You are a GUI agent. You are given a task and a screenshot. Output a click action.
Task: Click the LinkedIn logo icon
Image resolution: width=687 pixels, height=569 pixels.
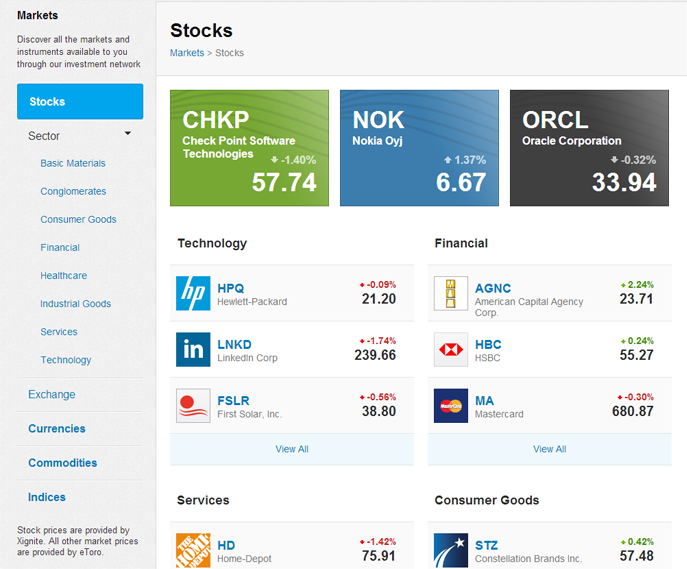(x=193, y=349)
